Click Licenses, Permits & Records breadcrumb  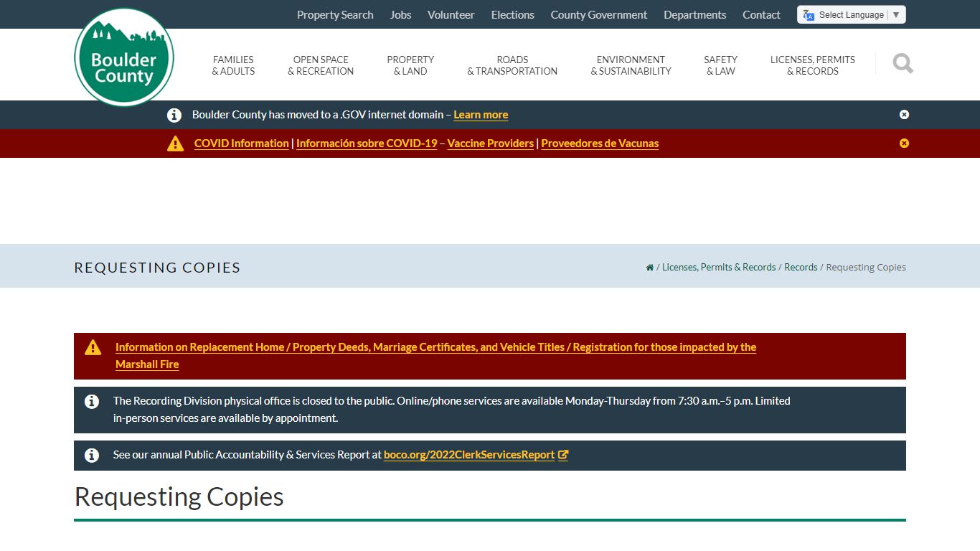point(719,268)
